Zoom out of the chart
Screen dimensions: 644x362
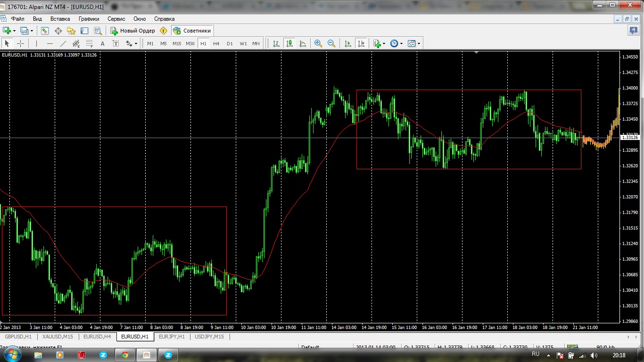pyautogui.click(x=331, y=43)
